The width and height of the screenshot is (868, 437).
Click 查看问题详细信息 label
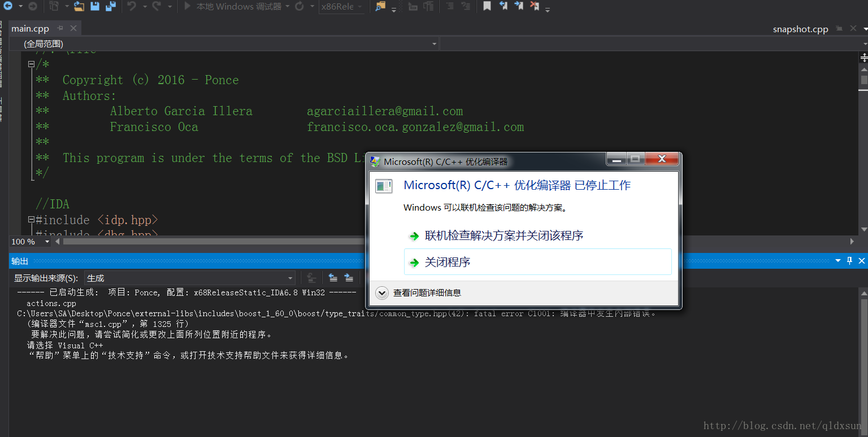[427, 292]
